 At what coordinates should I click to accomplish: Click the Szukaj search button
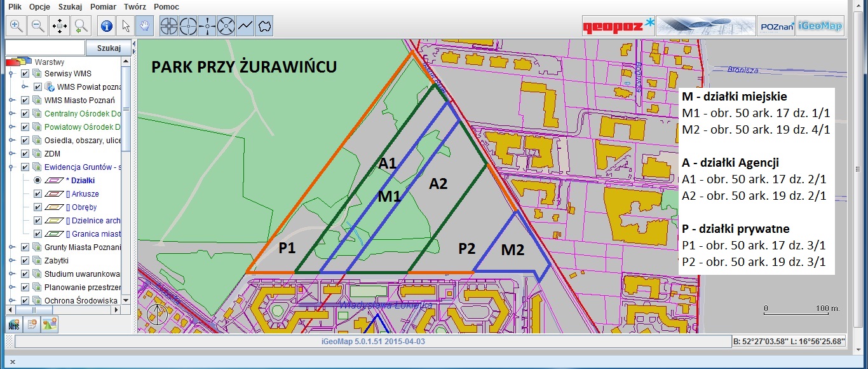(109, 48)
